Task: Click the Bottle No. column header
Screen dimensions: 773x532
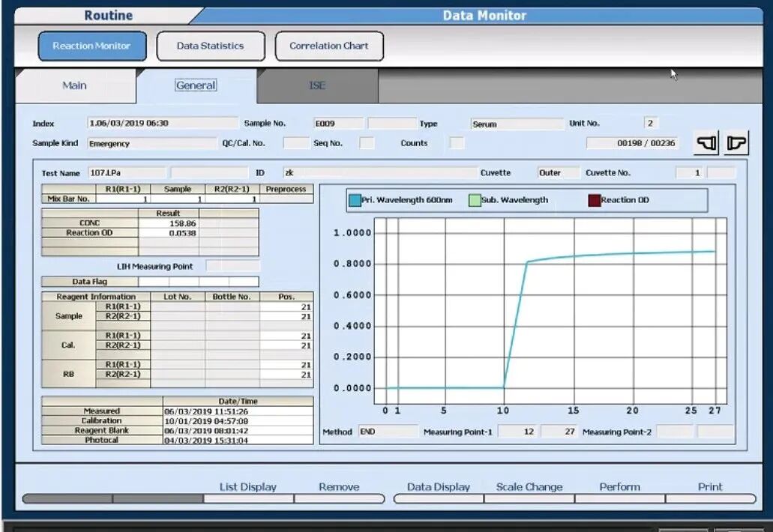Action: coord(232,297)
